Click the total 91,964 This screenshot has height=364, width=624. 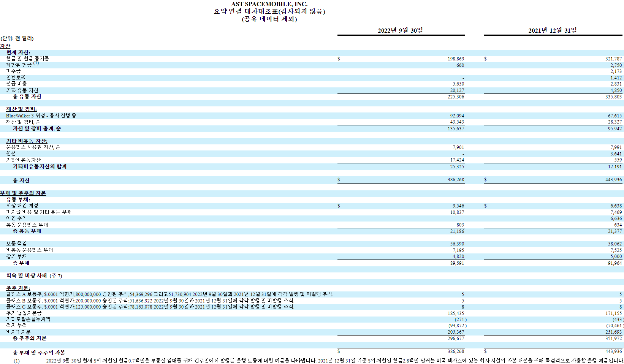(615, 263)
